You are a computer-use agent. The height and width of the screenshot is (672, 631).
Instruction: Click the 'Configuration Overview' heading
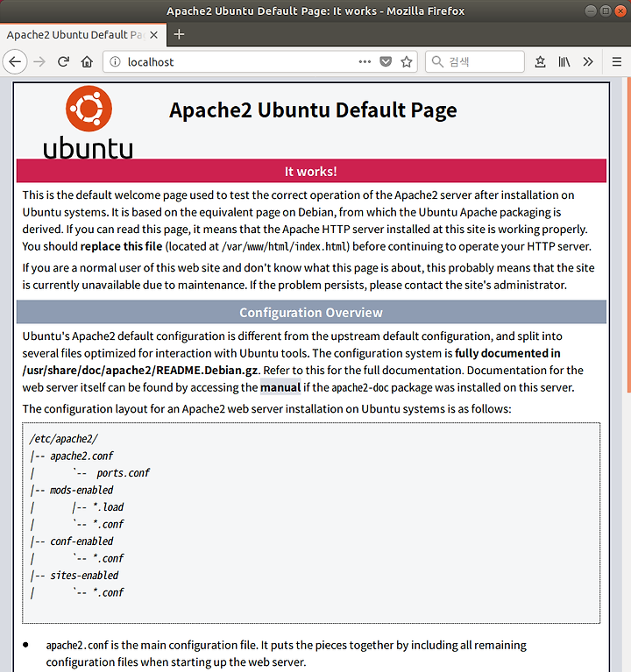tap(311, 313)
